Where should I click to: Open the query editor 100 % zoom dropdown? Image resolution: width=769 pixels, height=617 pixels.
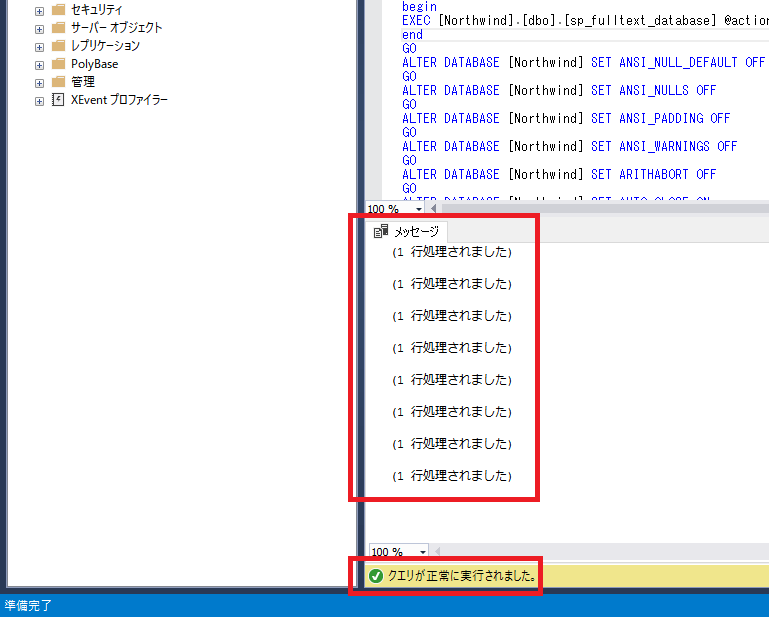tap(421, 210)
